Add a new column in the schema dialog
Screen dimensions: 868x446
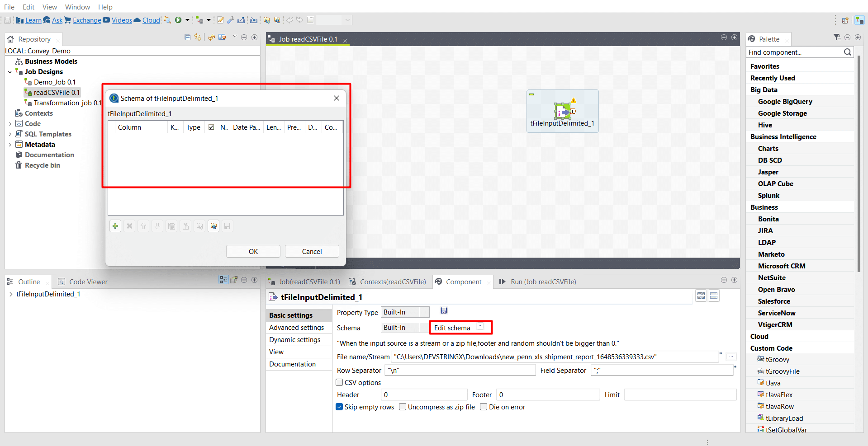tap(115, 226)
